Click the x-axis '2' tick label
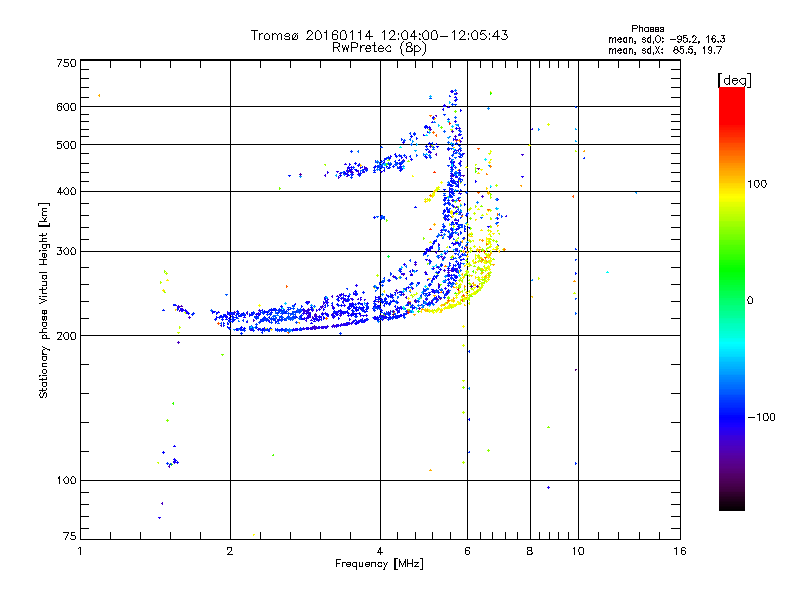Viewport: 800px width, 600px height. (x=230, y=551)
